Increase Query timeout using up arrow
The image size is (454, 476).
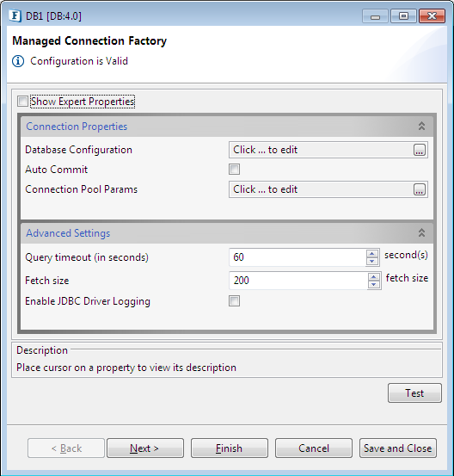(372, 253)
